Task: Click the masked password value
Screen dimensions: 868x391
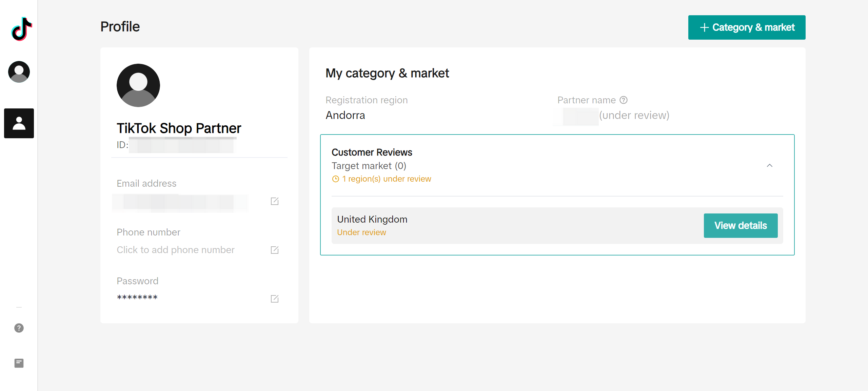Action: (137, 298)
